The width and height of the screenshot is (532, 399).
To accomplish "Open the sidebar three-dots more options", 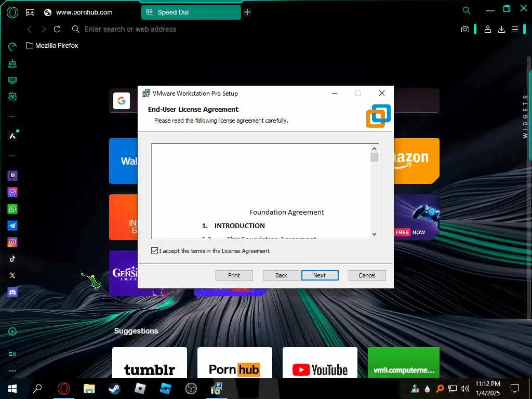I will coord(12,371).
